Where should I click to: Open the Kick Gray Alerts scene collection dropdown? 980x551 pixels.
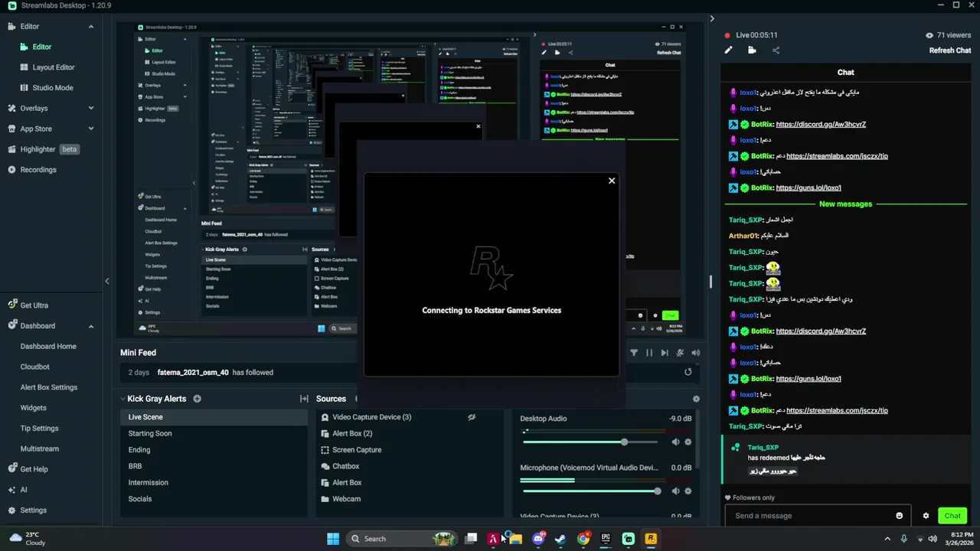pos(152,399)
